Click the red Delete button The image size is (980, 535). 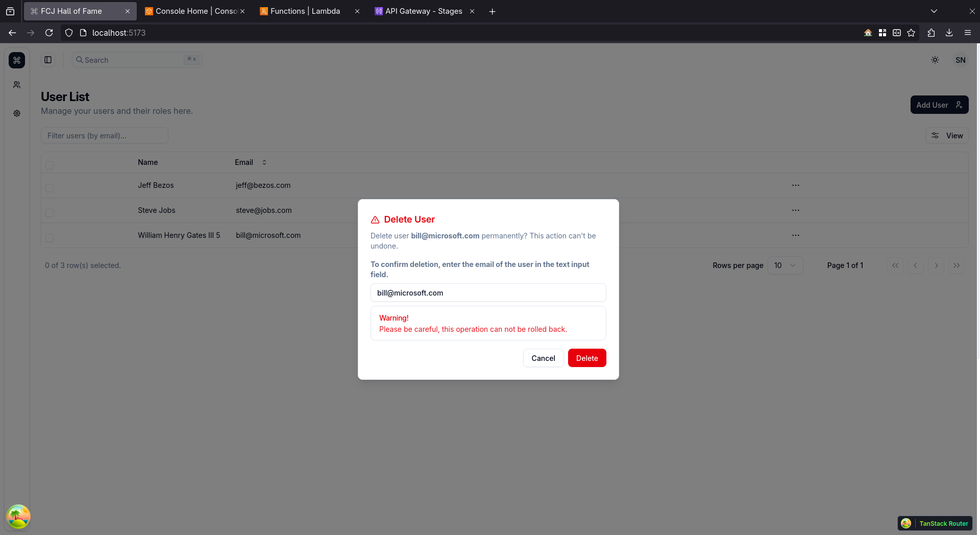pyautogui.click(x=587, y=358)
